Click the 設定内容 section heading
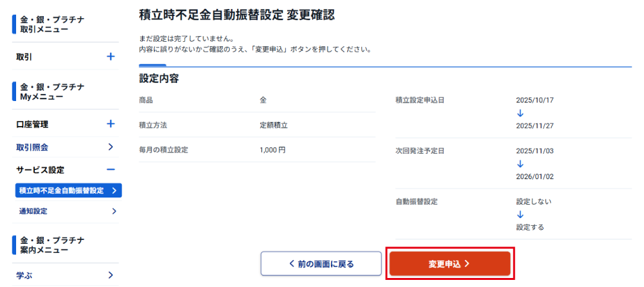Image resolution: width=644 pixels, height=287 pixels. click(158, 79)
